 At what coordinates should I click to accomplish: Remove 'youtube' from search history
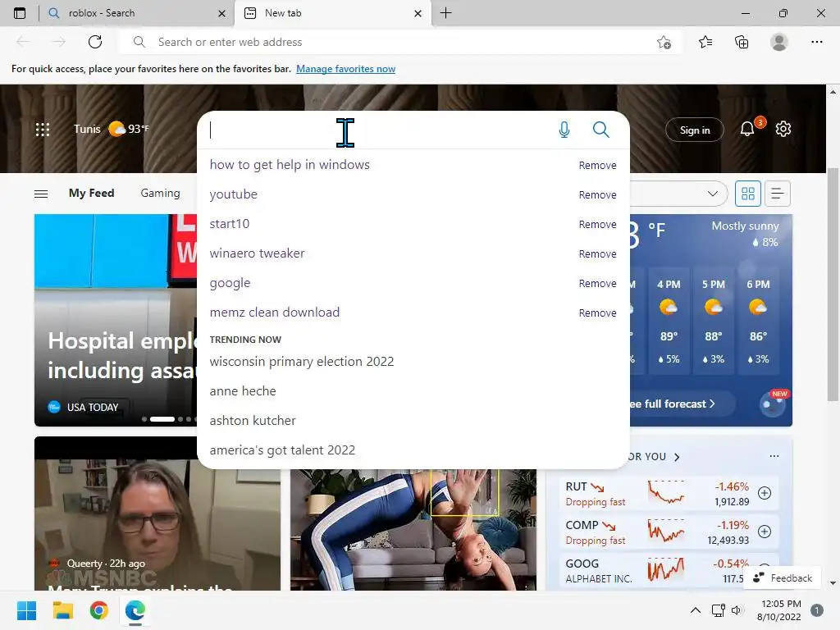point(597,194)
